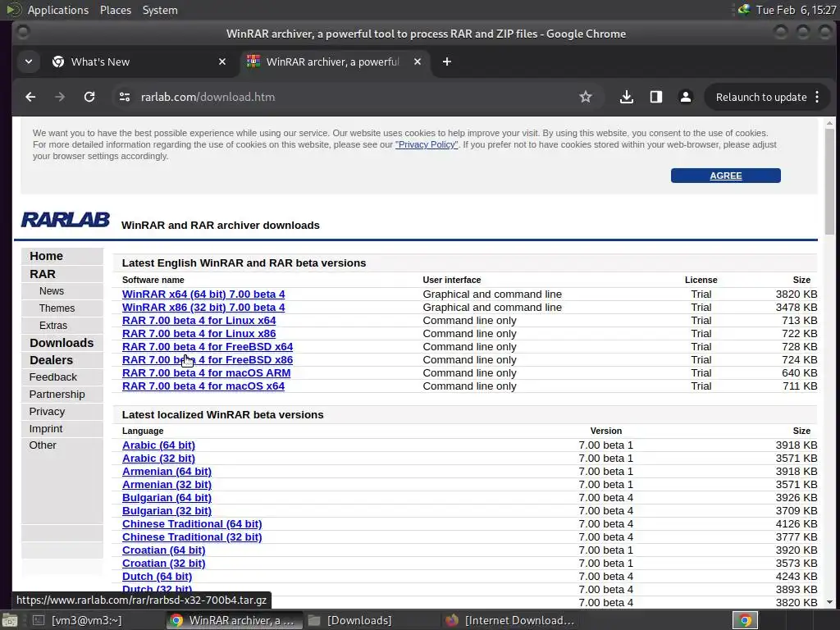Image resolution: width=840 pixels, height=630 pixels.
Task: Go back using the browser back arrow
Action: (30, 97)
